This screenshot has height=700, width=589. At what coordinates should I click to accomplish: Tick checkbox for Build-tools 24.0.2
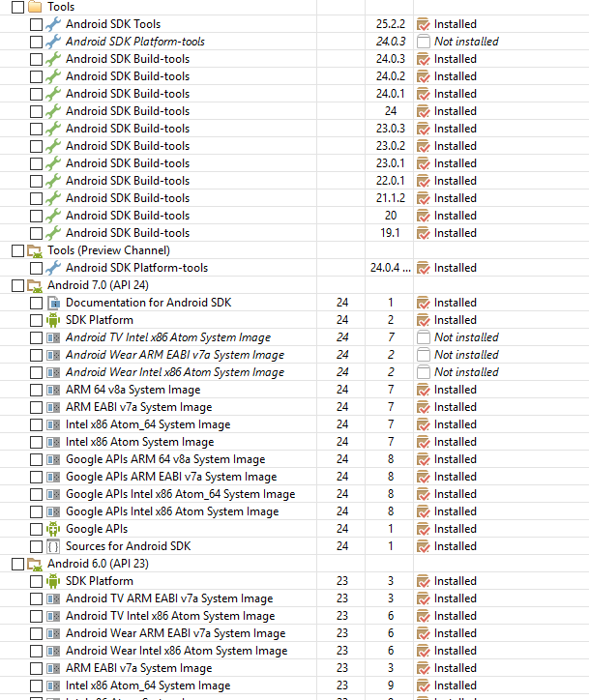coord(36,76)
